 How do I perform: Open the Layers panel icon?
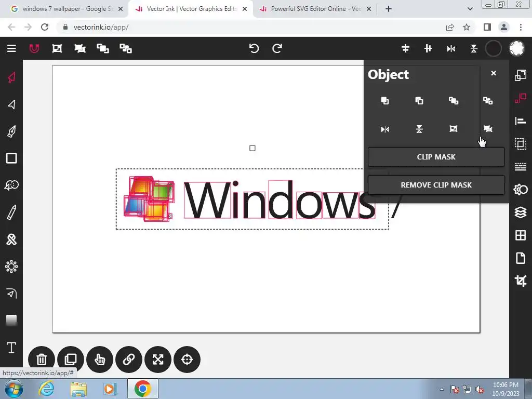pos(521,212)
